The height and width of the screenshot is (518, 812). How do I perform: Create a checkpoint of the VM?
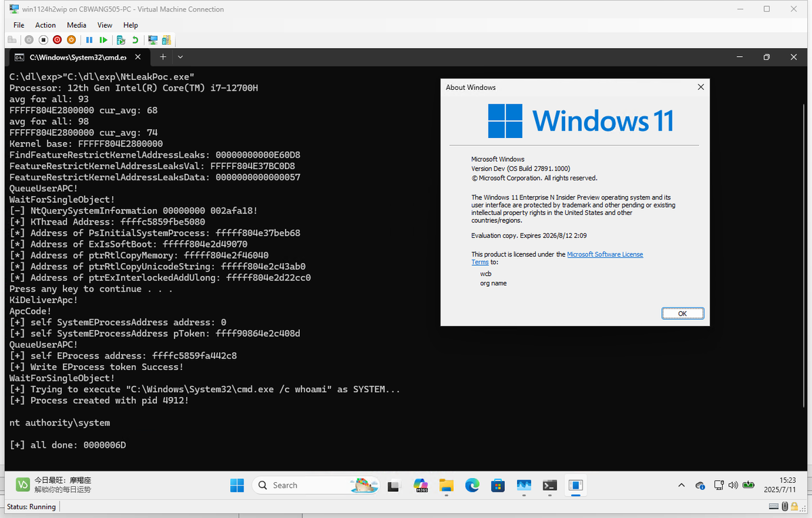click(x=120, y=40)
